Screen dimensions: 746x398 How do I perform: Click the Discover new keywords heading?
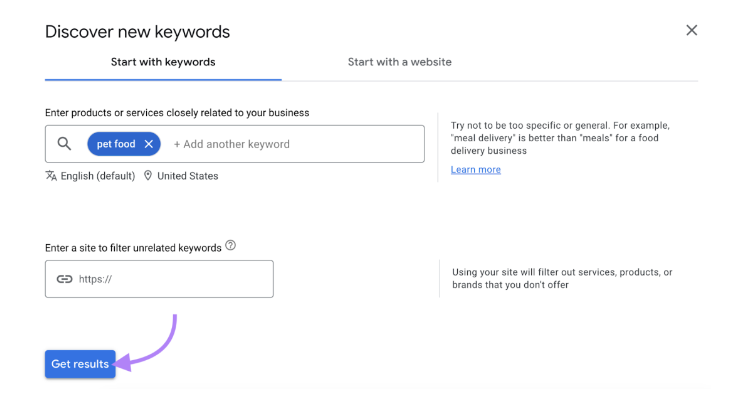pyautogui.click(x=137, y=32)
